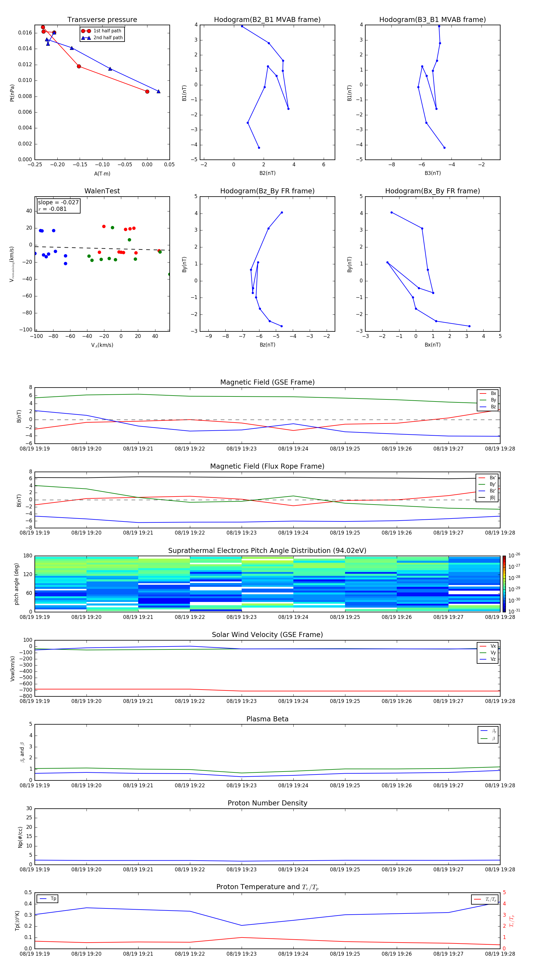Select the "Vx" velocity legend entry
The image size is (535, 980).
488,646
